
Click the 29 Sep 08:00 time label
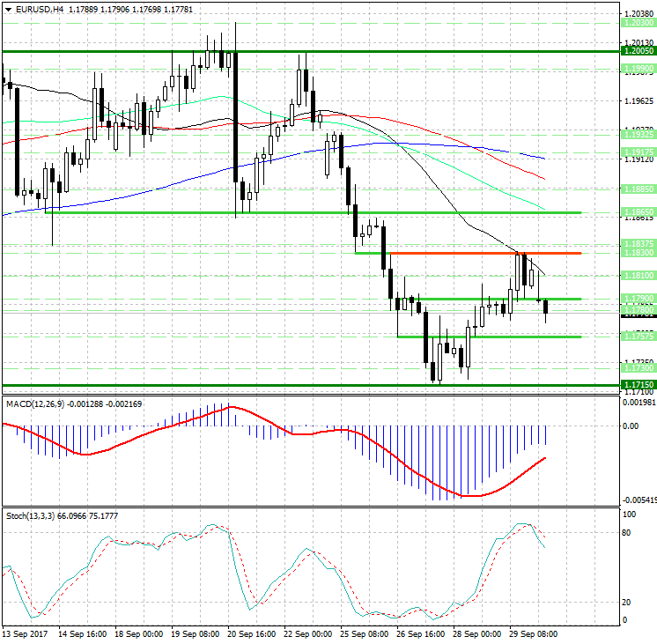534,634
